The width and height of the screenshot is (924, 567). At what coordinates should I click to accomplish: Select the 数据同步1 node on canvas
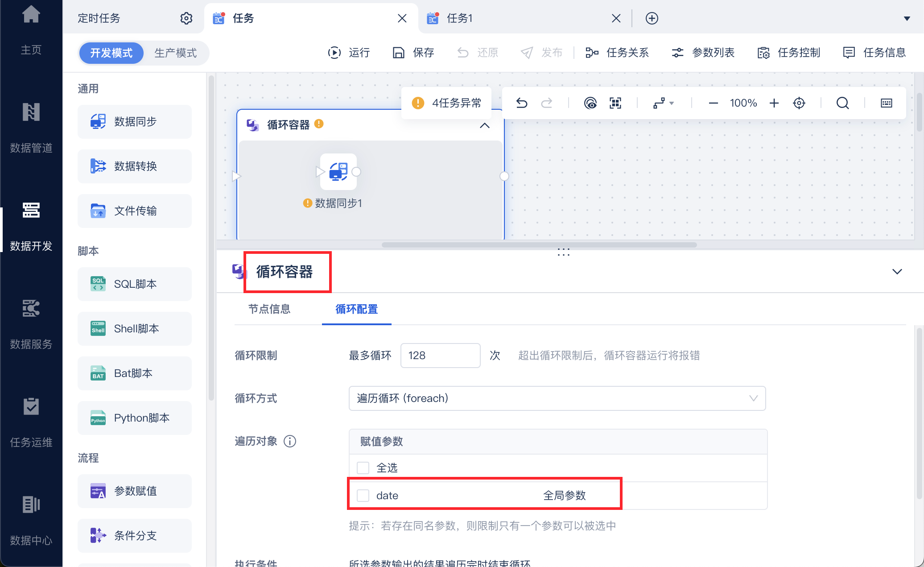[338, 172]
